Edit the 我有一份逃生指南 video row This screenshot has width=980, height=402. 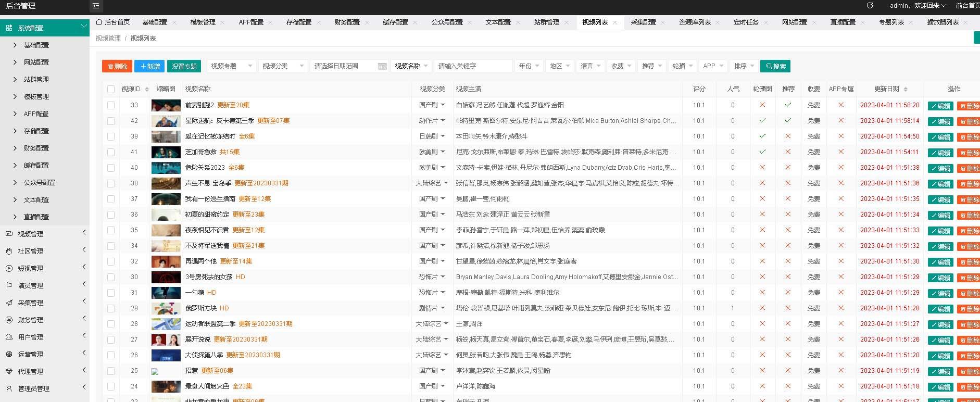(x=940, y=199)
